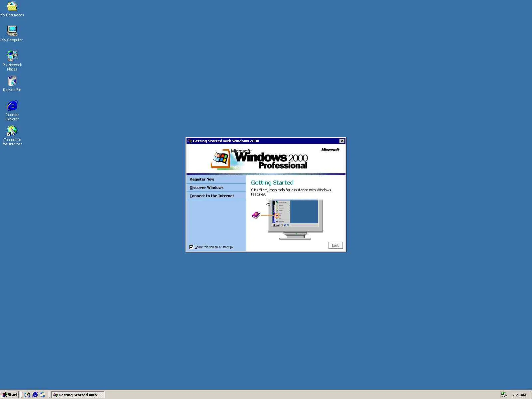The height and width of the screenshot is (399, 532).
Task: Click the Getting Started title bar icon
Action: click(x=190, y=141)
